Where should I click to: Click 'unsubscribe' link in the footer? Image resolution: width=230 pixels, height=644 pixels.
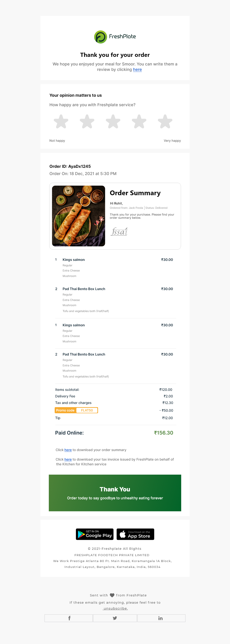[x=115, y=608]
